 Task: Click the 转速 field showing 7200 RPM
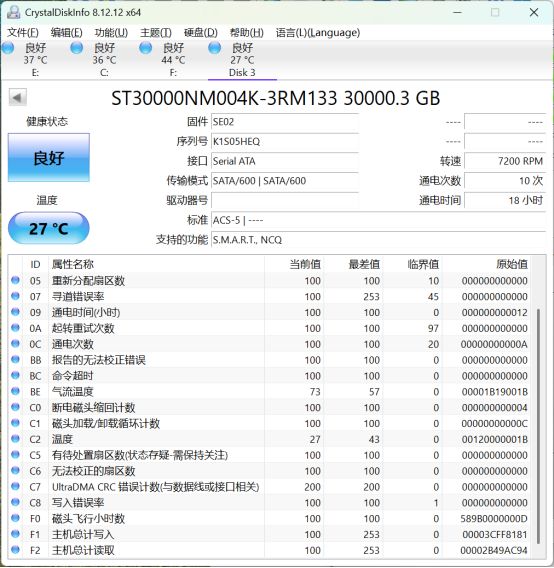pyautogui.click(x=505, y=161)
